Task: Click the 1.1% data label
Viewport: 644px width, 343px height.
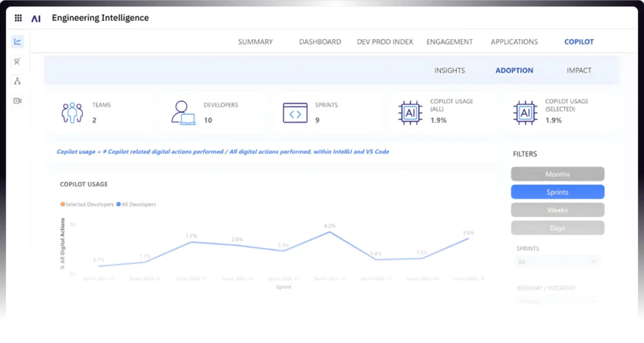Action: click(x=144, y=256)
